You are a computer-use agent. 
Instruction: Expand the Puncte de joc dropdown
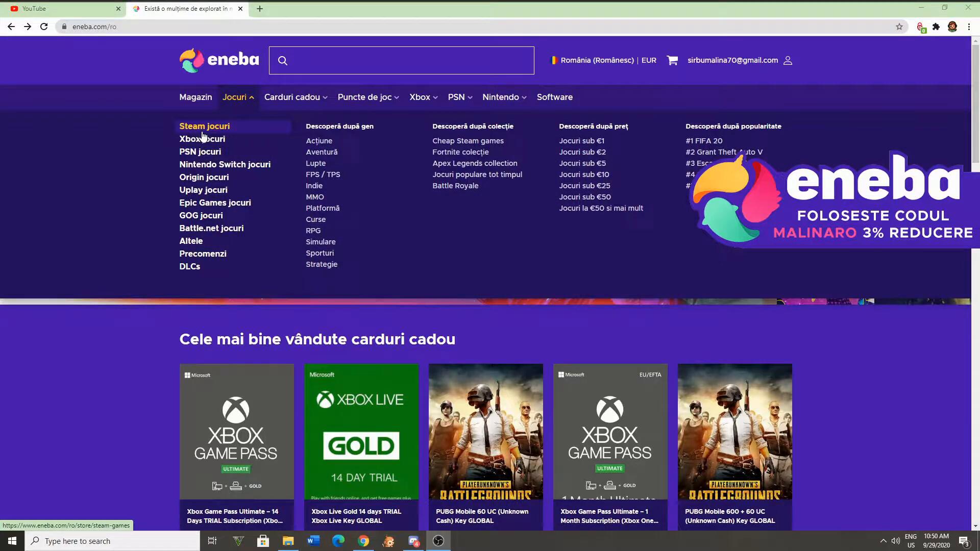pyautogui.click(x=368, y=97)
